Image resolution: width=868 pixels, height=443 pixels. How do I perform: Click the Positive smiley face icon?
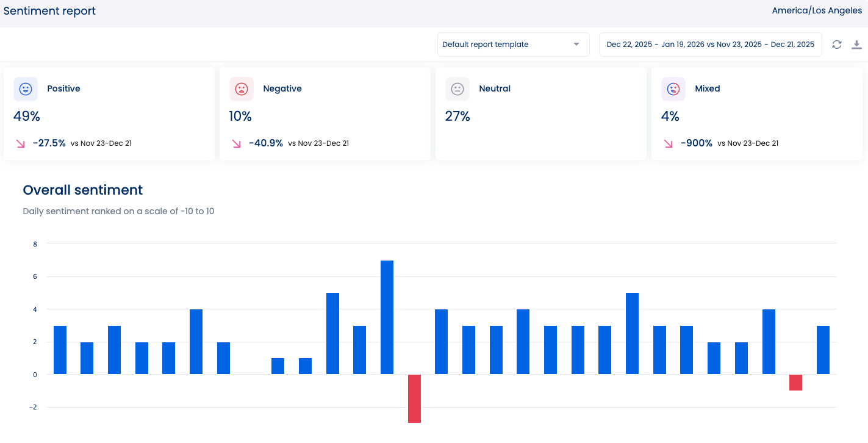tap(26, 89)
